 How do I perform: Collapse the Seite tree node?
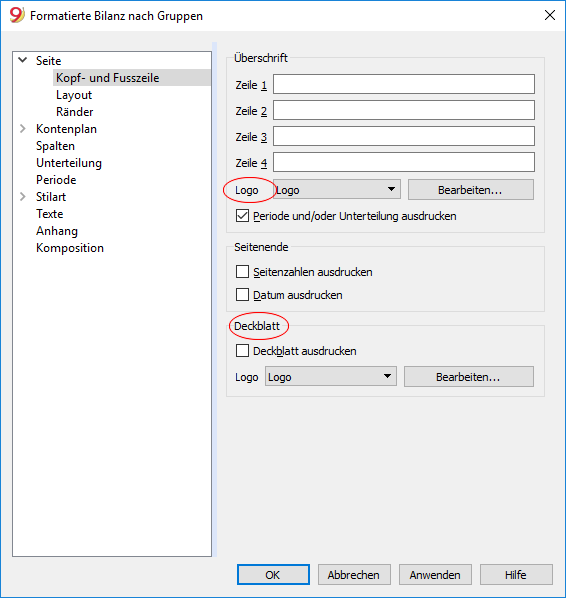23,60
